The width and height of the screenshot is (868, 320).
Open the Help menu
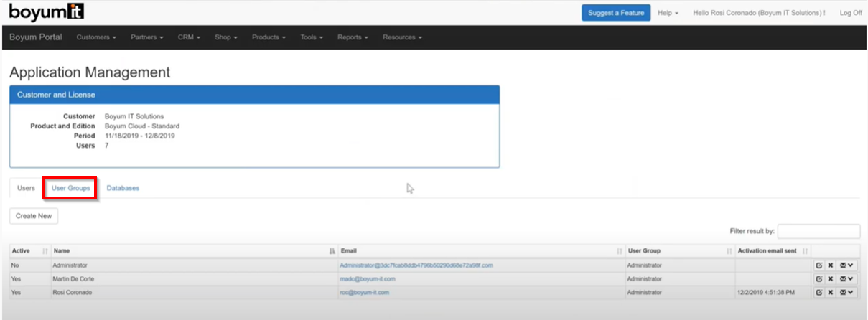[x=668, y=13]
